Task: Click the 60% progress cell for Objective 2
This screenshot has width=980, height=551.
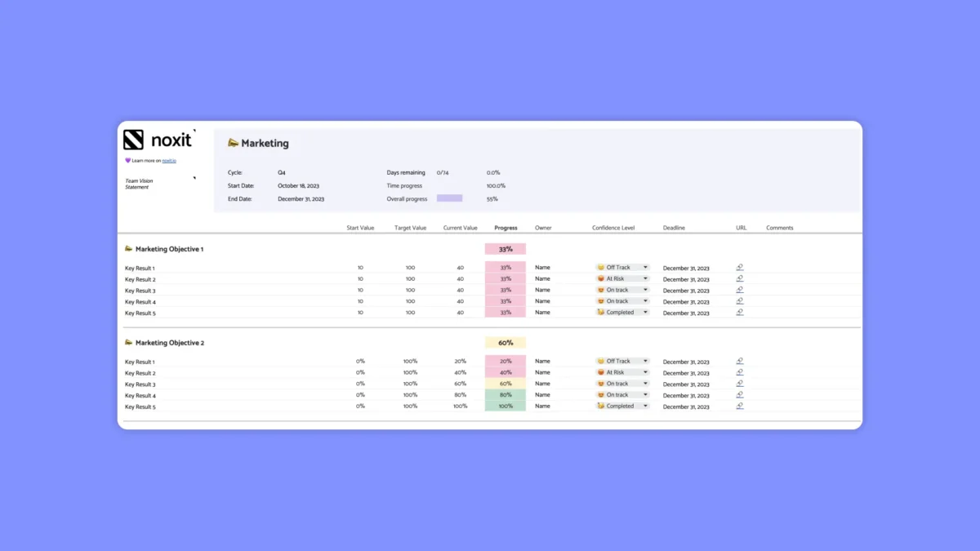Action: [506, 343]
